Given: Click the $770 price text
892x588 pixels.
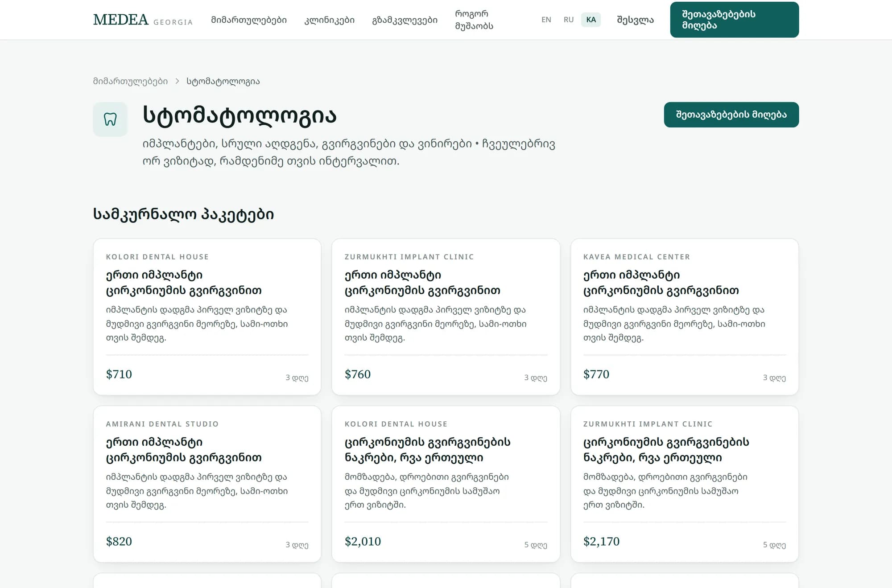Looking at the screenshot, I should tap(596, 374).
